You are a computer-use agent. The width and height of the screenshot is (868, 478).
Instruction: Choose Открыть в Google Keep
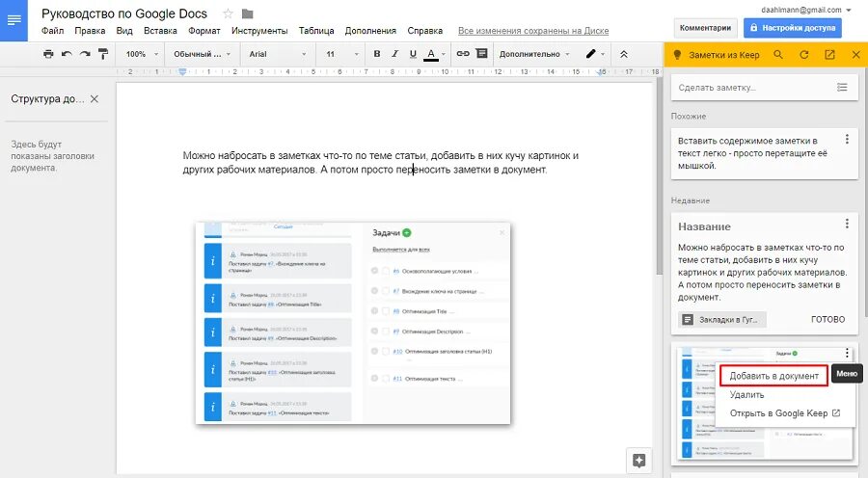[x=785, y=413]
